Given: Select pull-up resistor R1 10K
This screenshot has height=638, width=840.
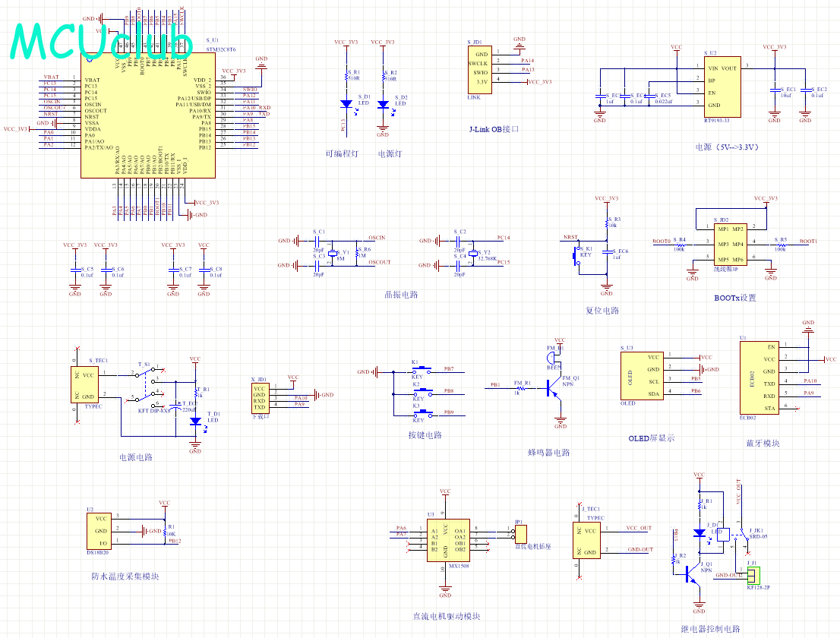Looking at the screenshot, I should coord(165,531).
